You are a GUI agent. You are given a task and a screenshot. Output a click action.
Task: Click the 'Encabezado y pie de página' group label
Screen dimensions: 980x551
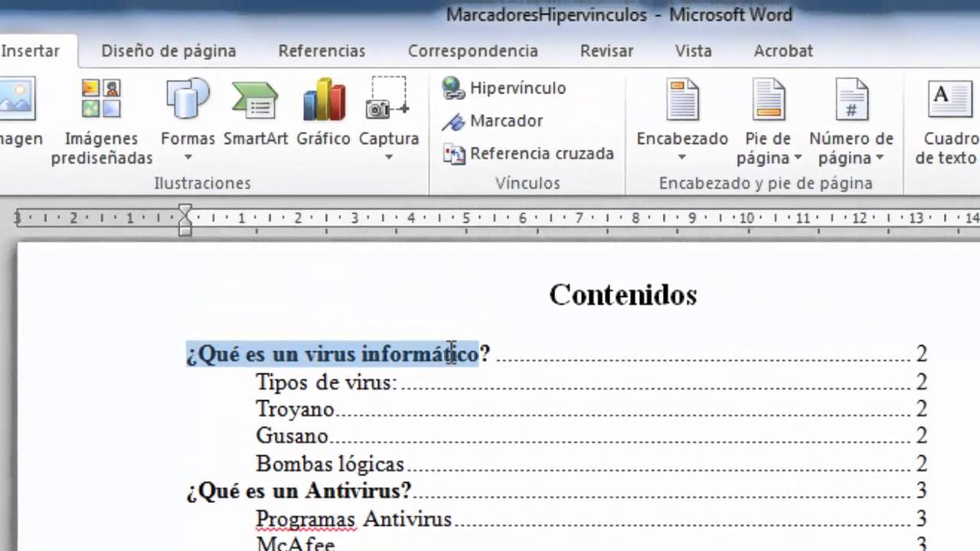tap(766, 184)
